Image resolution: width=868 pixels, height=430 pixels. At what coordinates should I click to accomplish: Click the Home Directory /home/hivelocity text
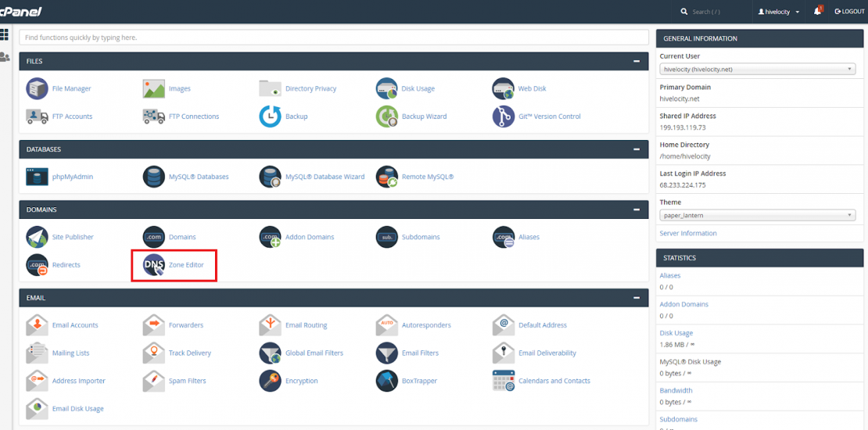click(x=685, y=156)
